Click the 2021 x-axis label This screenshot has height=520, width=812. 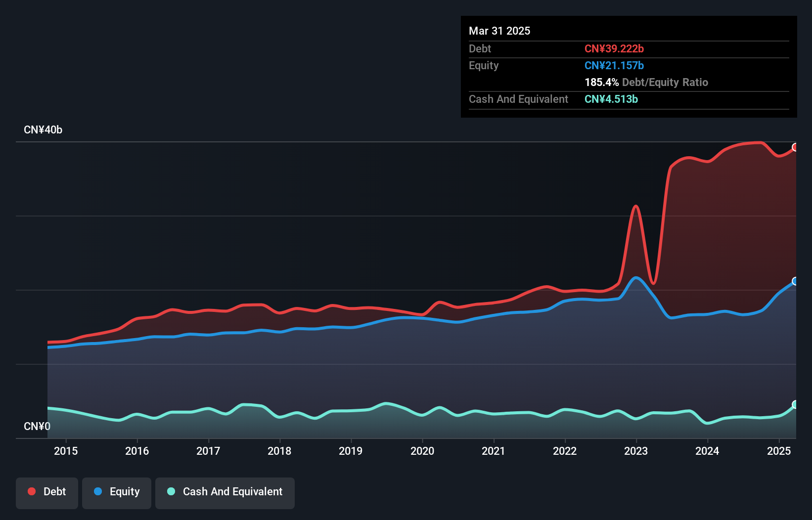494,451
